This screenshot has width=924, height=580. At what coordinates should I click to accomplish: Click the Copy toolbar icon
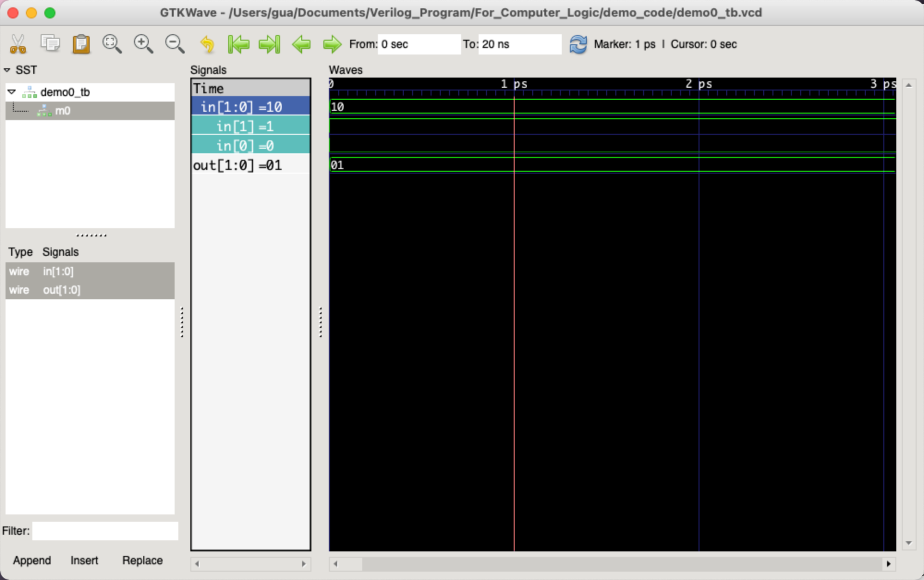coord(50,43)
